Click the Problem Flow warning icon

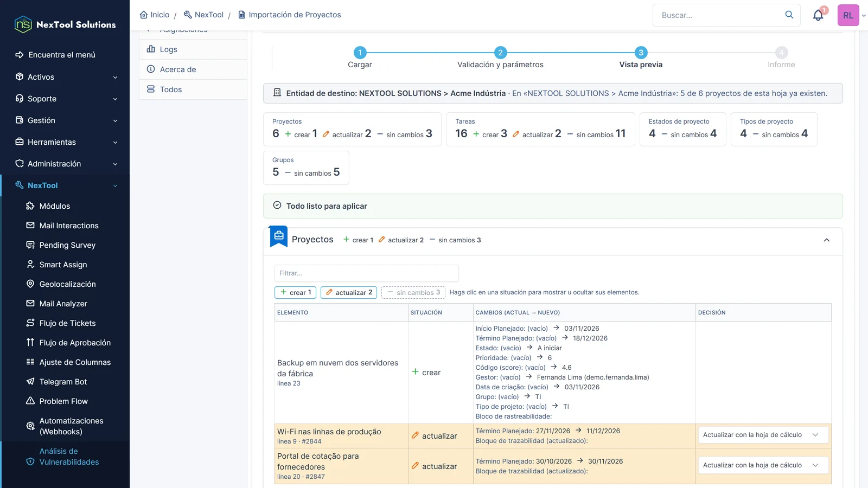tap(30, 401)
